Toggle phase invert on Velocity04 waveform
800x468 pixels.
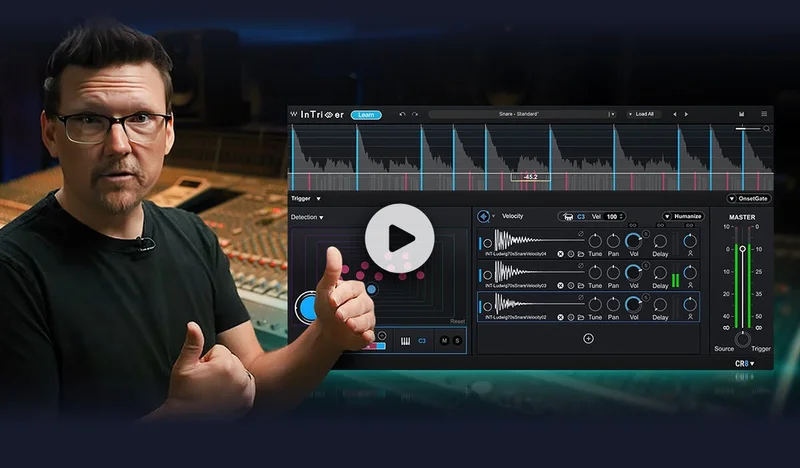(581, 234)
